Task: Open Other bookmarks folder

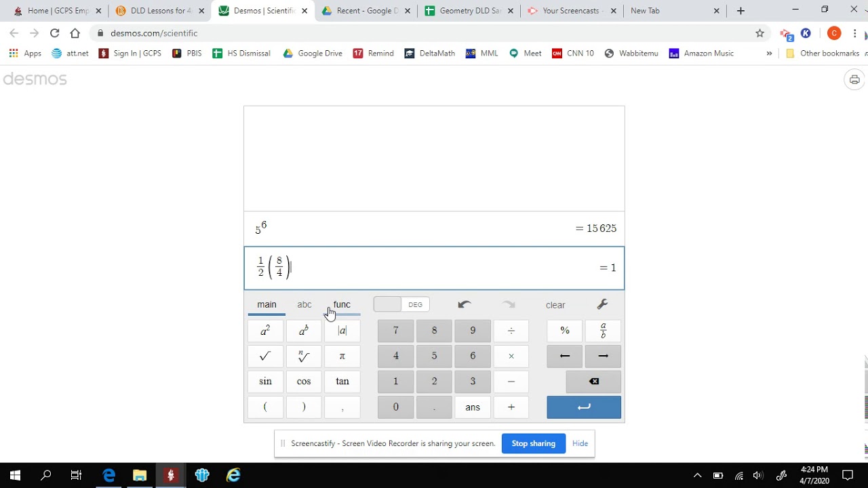Action: point(823,54)
